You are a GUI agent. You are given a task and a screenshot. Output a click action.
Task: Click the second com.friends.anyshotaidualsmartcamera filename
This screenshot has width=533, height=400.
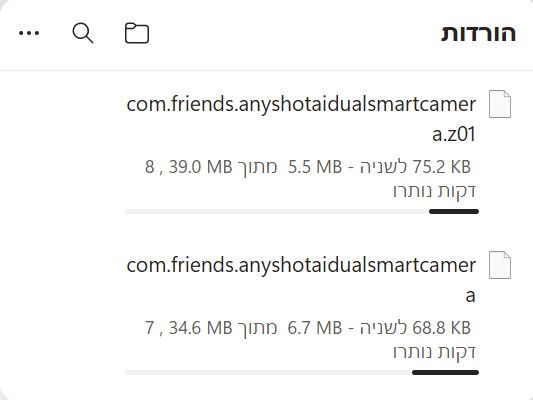(x=301, y=280)
